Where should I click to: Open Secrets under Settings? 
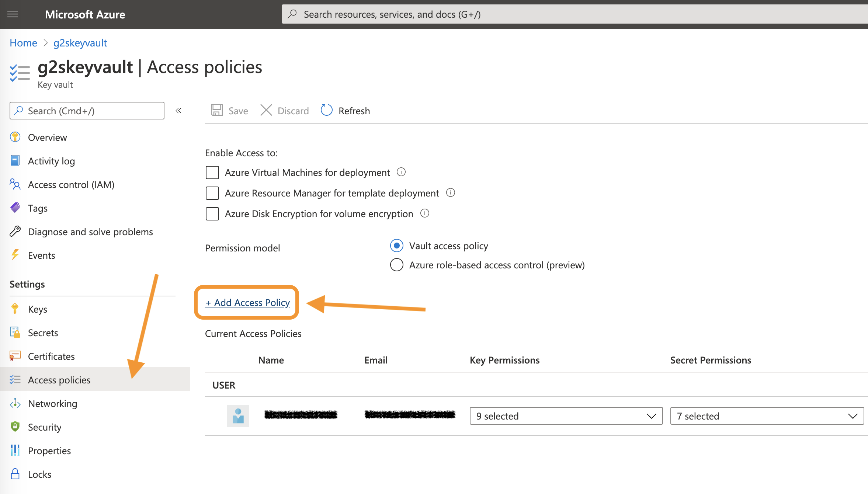pyautogui.click(x=43, y=333)
